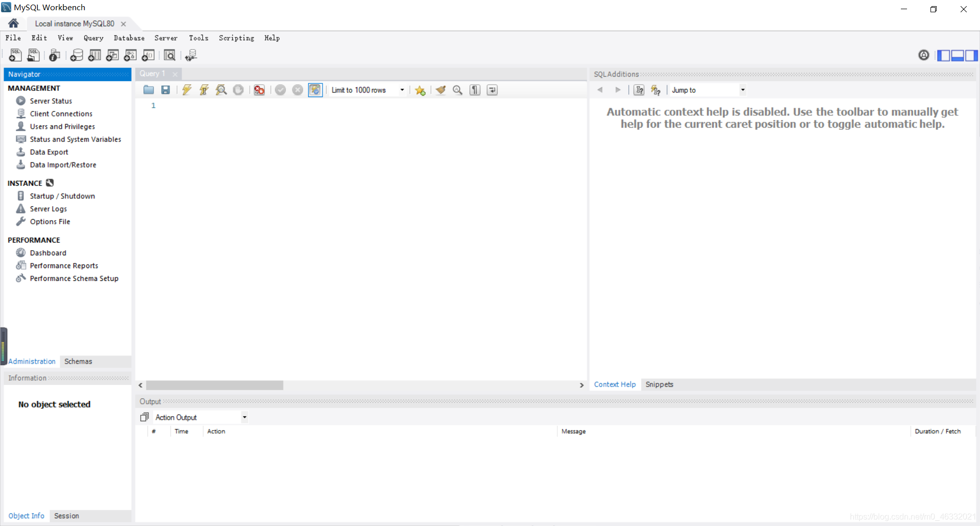Execute statement under cursor icon
This screenshot has width=980, height=526.
pos(204,90)
